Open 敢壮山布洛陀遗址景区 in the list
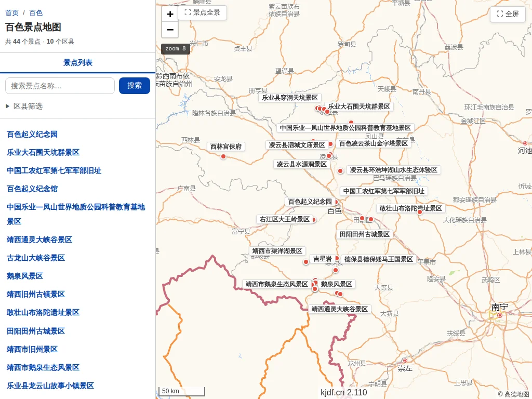Image resolution: width=532 pixels, height=399 pixels. (43, 312)
